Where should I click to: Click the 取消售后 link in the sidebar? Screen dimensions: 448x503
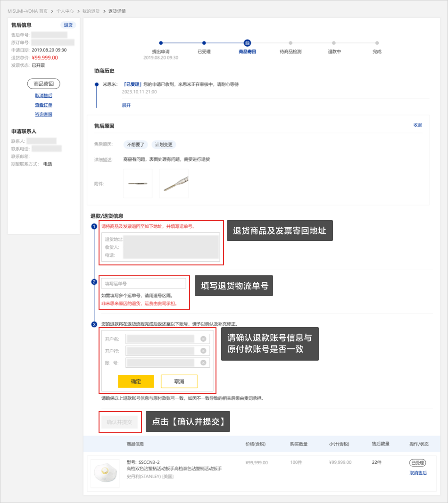(x=43, y=96)
